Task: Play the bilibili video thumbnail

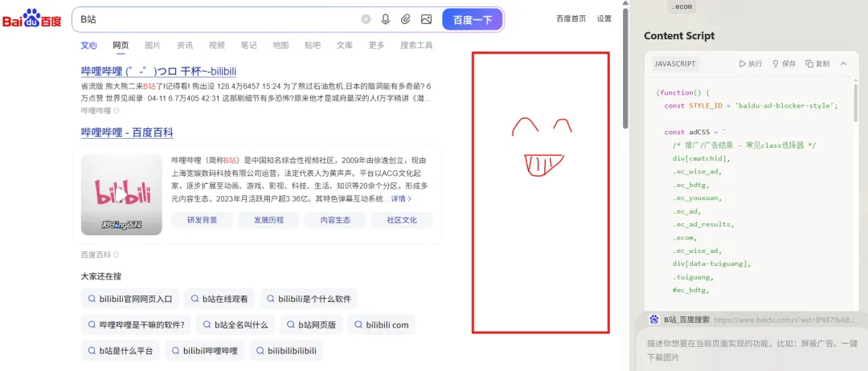Action: point(121,194)
